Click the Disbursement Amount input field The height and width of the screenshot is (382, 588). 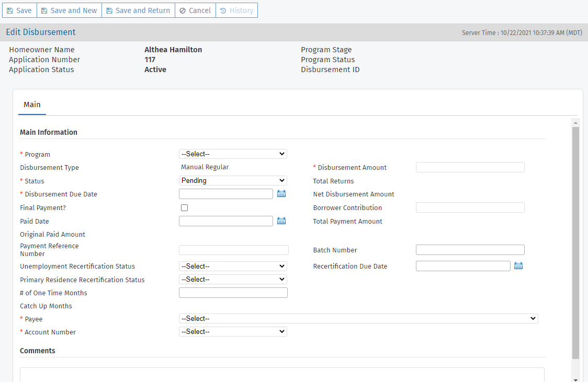(x=469, y=167)
